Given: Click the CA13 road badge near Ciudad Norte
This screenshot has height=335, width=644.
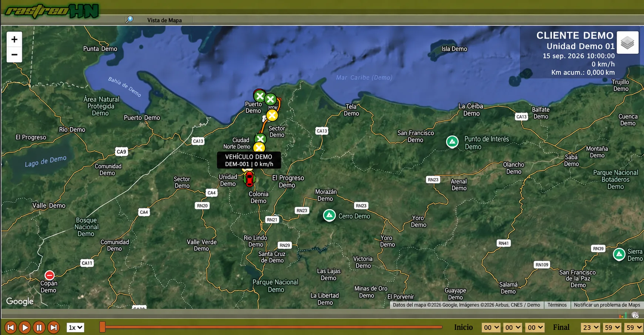Looking at the screenshot, I should tap(198, 141).
